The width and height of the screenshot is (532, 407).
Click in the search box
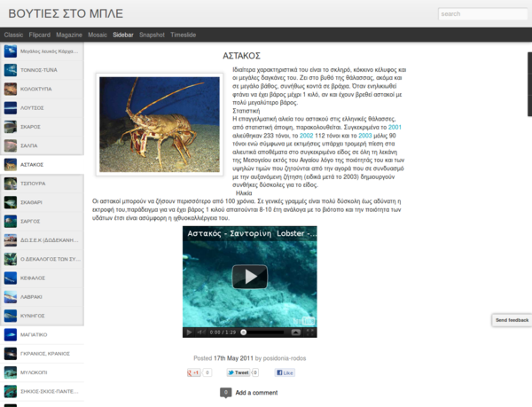click(x=483, y=14)
